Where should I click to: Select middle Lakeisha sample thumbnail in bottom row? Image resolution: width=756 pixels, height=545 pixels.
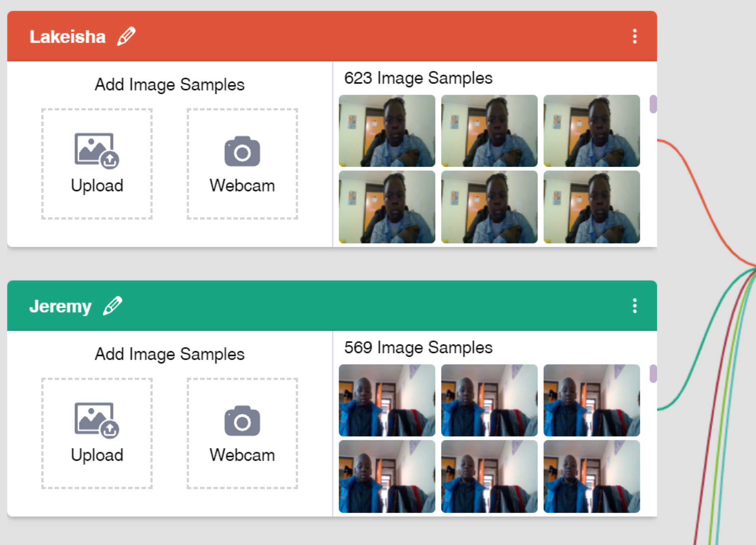[x=489, y=207]
